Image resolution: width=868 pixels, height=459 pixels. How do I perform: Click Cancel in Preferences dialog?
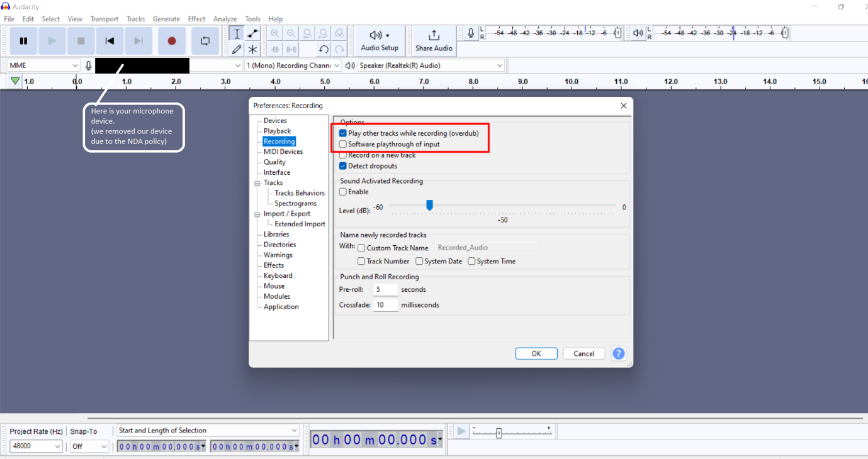point(584,353)
